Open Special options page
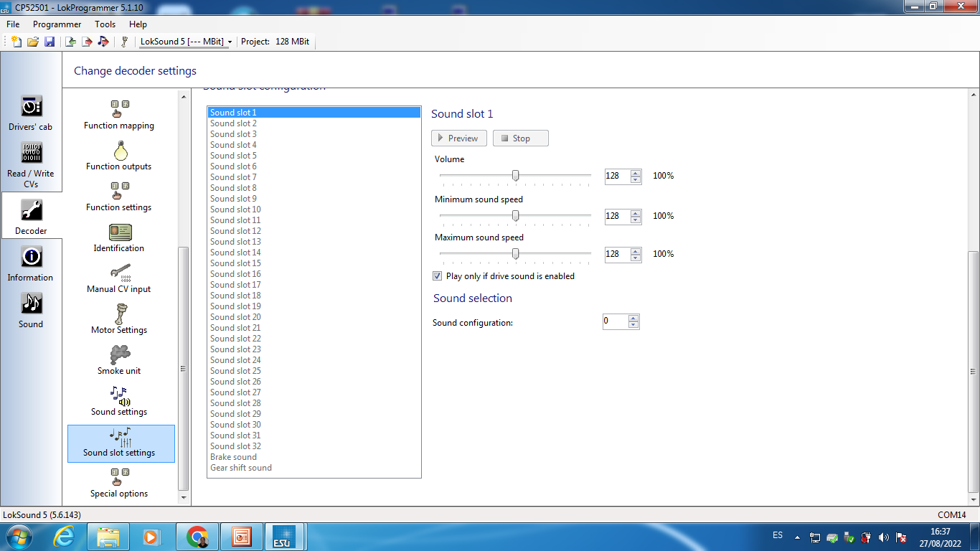The height and width of the screenshot is (551, 980). click(119, 483)
